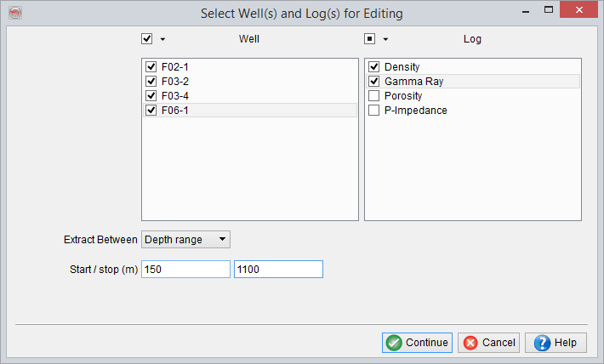Open the Well selection options arrow

pyautogui.click(x=162, y=39)
